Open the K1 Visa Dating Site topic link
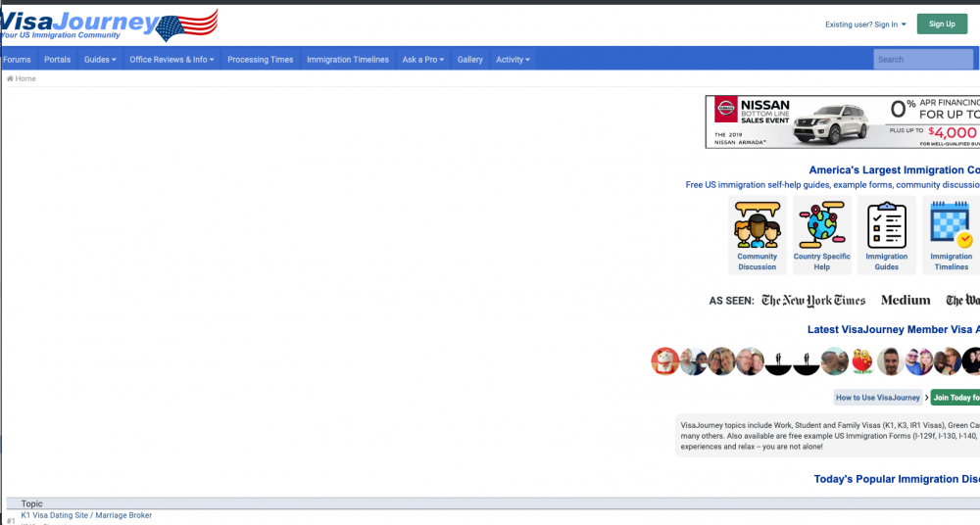The height and width of the screenshot is (525, 980). point(86,515)
